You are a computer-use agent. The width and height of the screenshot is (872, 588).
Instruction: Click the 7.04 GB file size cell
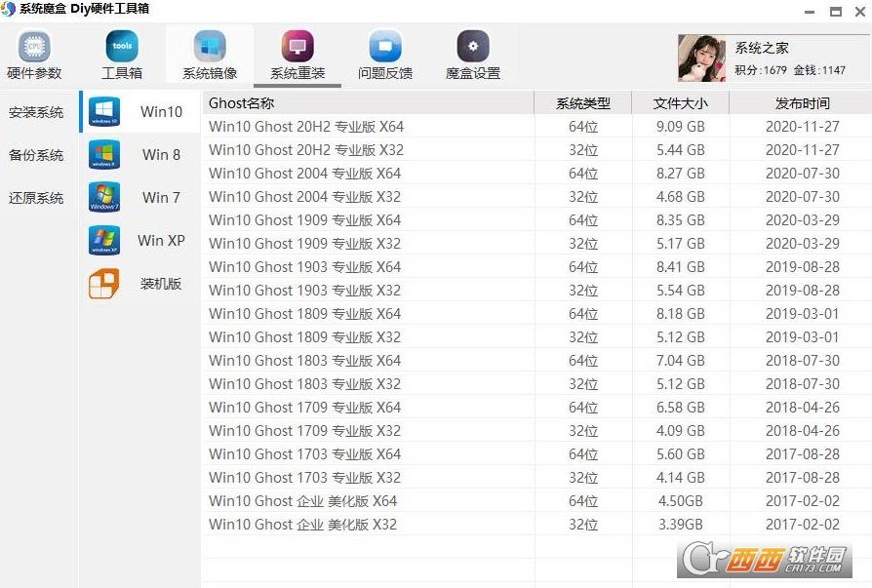tap(680, 360)
